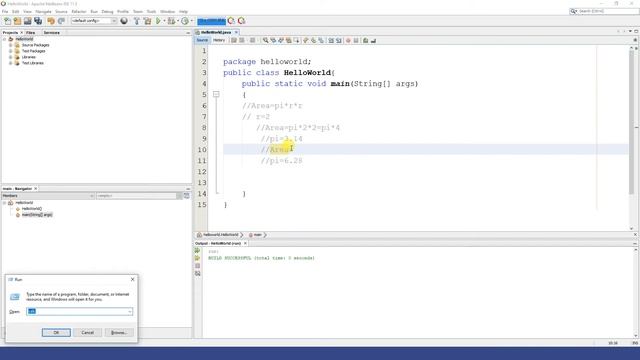Click the New Project toolbar icon
640x360 pixels.
[x=17, y=21]
